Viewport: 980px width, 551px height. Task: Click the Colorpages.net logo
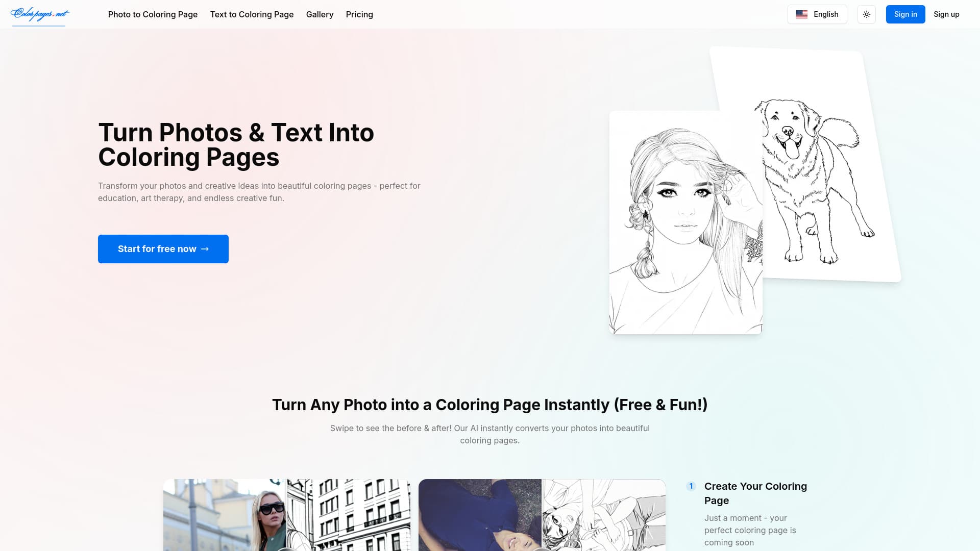pos(39,14)
